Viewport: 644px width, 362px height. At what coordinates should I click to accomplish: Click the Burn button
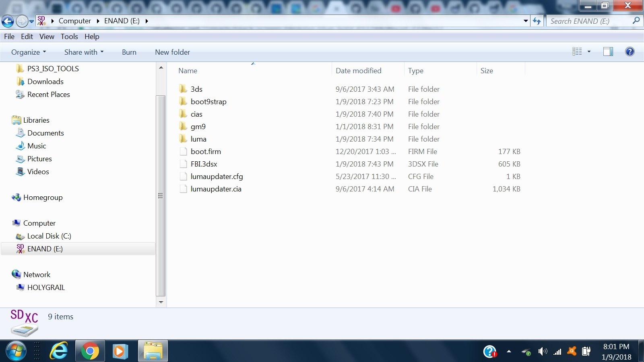(129, 52)
